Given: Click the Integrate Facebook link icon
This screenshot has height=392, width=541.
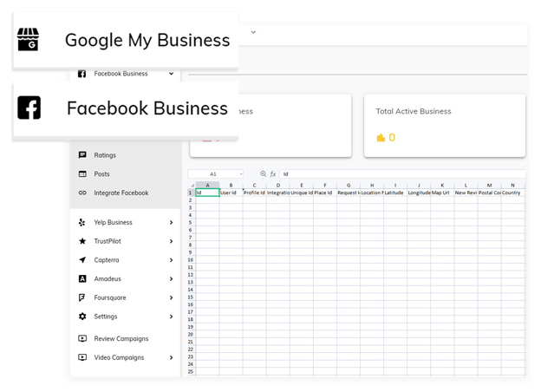Looking at the screenshot, I should [x=82, y=193].
